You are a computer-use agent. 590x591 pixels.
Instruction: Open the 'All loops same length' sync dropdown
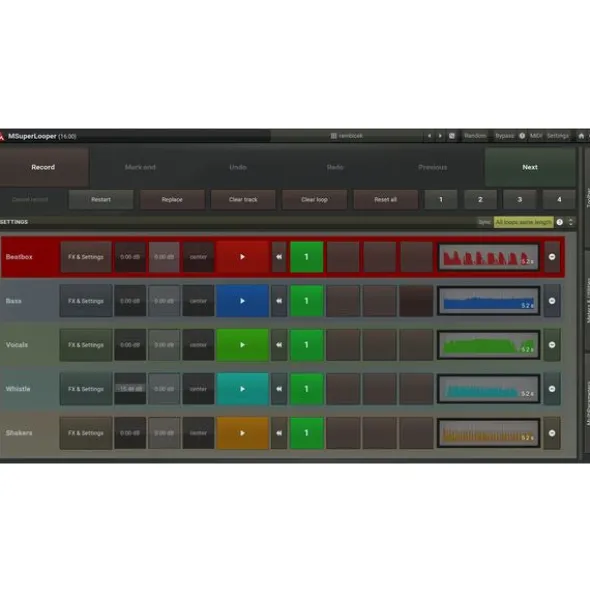(523, 222)
